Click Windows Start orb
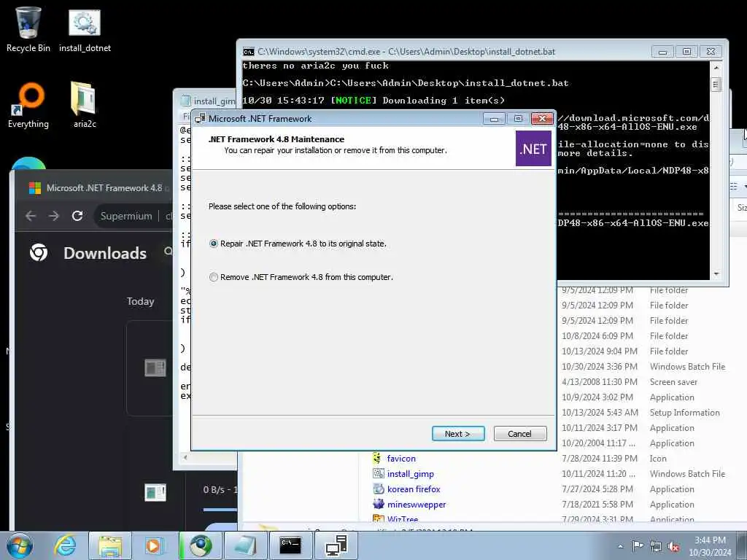747x560 pixels. [x=20, y=545]
